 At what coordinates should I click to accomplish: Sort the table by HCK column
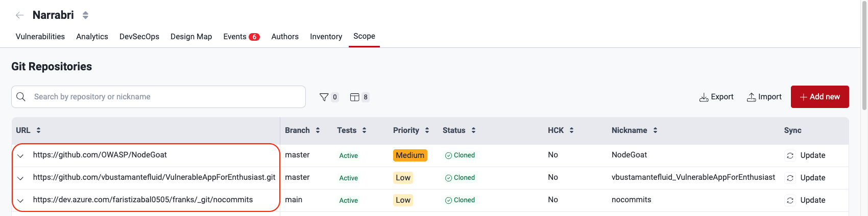click(571, 130)
